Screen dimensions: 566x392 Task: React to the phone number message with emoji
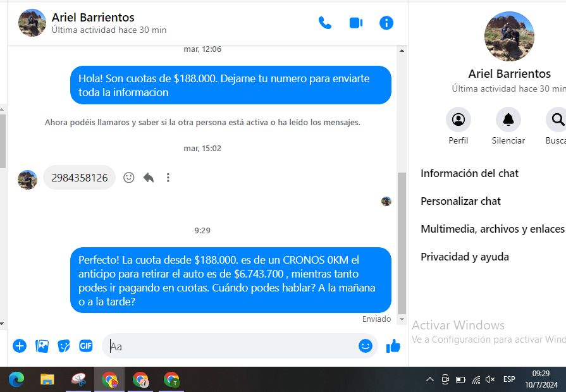coord(129,178)
